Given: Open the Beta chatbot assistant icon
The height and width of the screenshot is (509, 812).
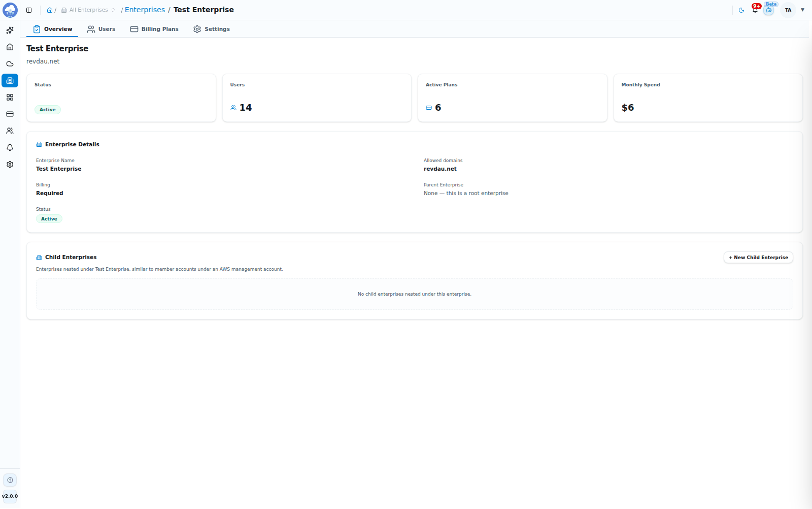Looking at the screenshot, I should pyautogui.click(x=769, y=10).
